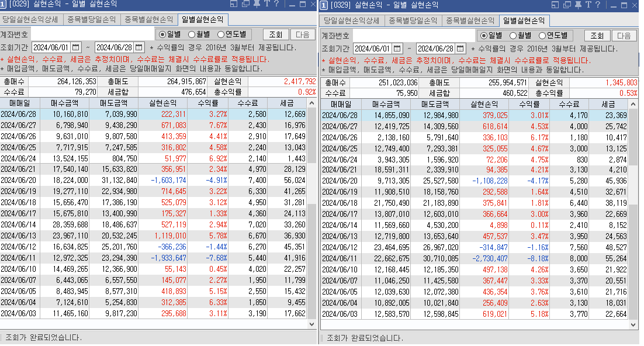Click 다음 button in right window
644x346 pixels.
pyautogui.click(x=624, y=36)
